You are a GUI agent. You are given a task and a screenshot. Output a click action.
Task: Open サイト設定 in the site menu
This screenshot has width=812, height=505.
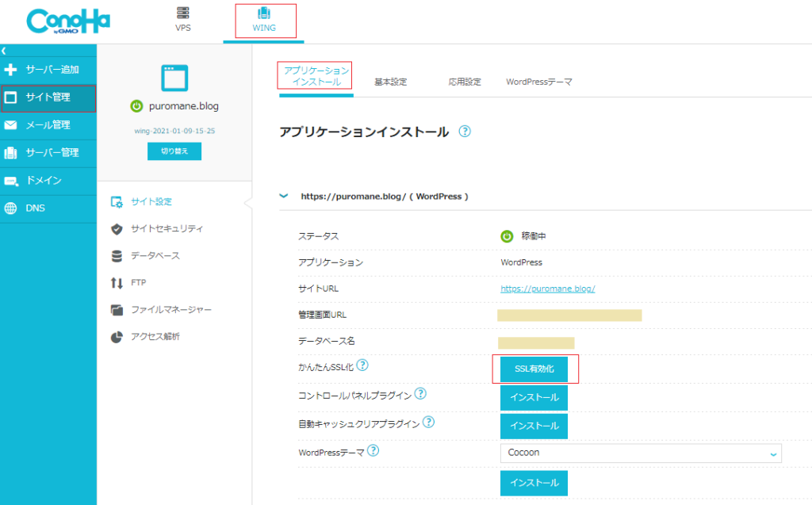(x=151, y=202)
